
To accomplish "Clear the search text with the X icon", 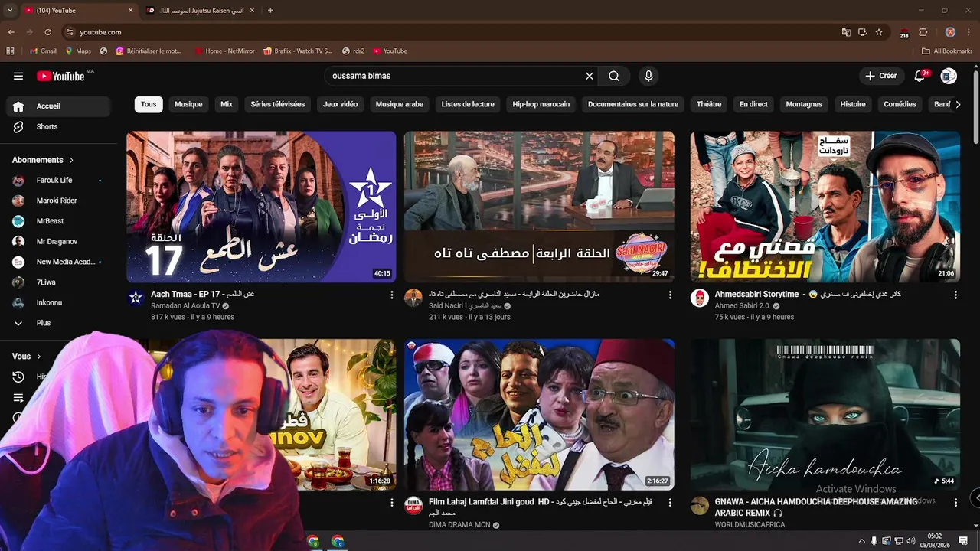I will click(590, 76).
